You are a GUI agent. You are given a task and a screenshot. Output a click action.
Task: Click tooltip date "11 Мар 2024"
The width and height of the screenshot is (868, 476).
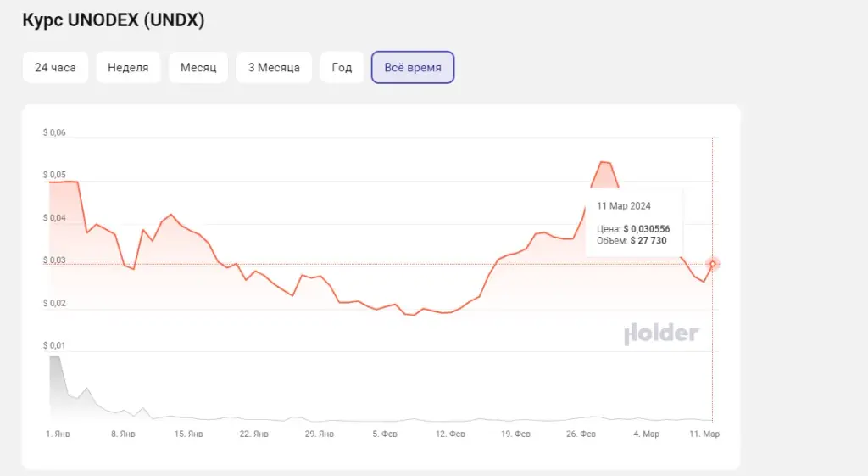(x=623, y=206)
